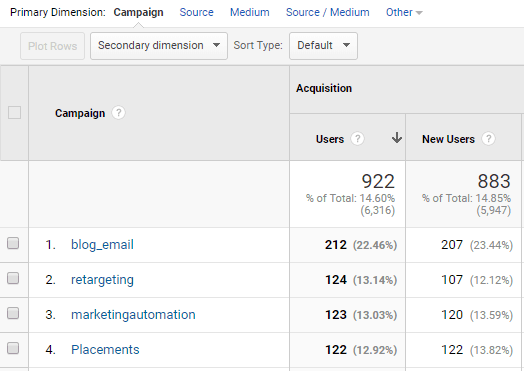Image resolution: width=524 pixels, height=371 pixels.
Task: Click the New Users column header
Action: [448, 139]
